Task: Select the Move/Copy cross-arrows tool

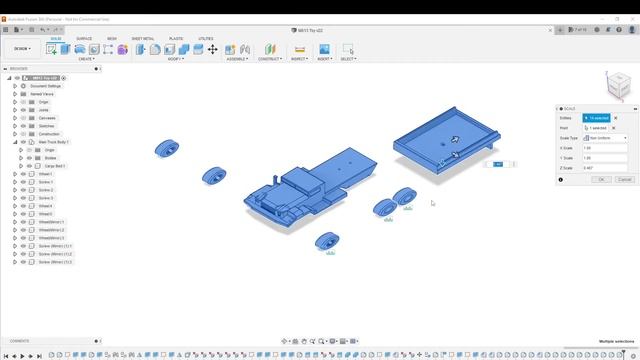Action: point(213,49)
